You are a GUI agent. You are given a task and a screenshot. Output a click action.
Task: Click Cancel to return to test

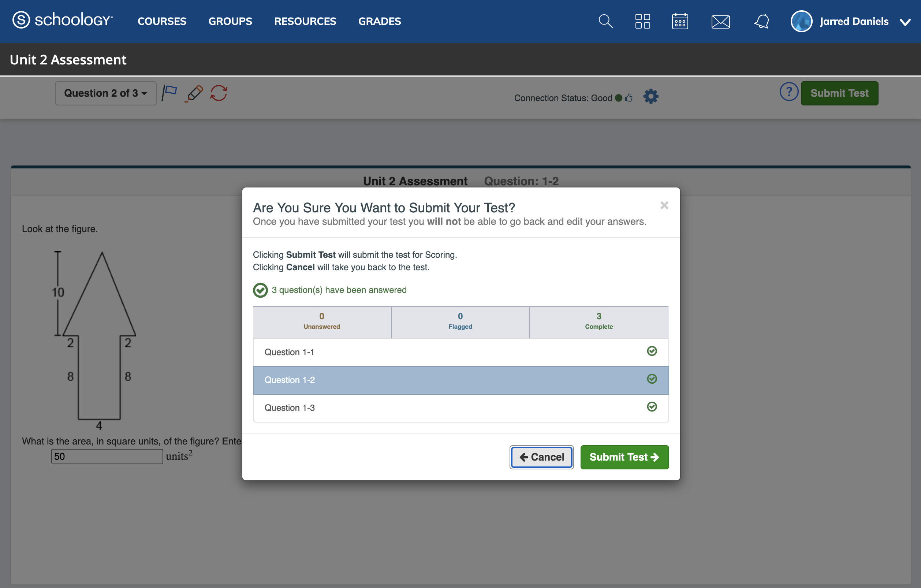[x=541, y=457]
